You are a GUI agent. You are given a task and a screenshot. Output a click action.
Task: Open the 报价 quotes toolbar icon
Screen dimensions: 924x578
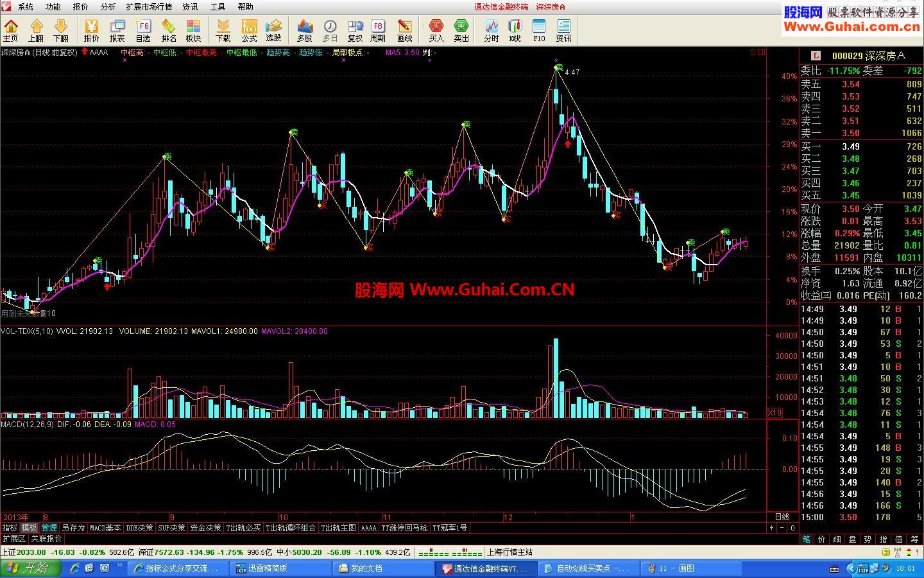[x=92, y=30]
